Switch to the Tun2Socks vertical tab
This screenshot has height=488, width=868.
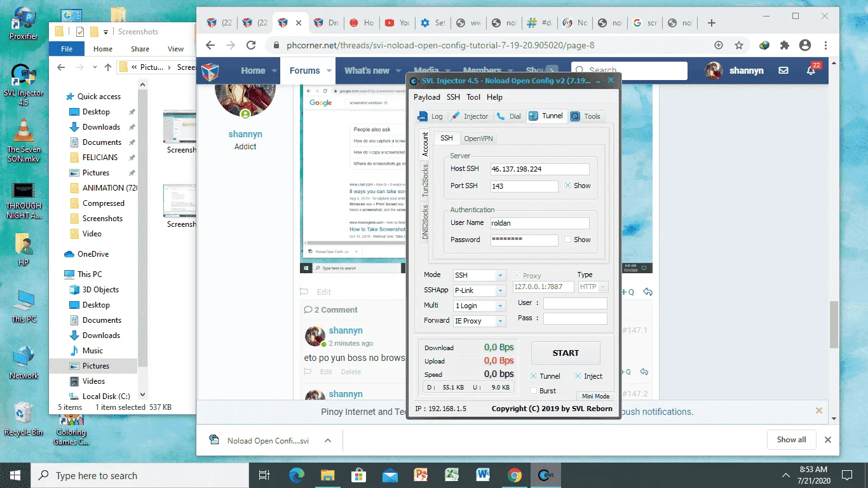point(426,180)
